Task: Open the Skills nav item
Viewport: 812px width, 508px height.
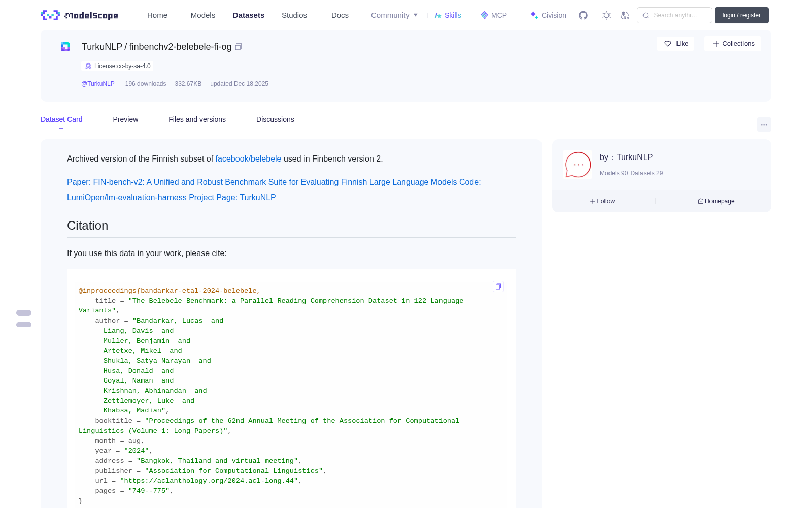Action: (448, 15)
